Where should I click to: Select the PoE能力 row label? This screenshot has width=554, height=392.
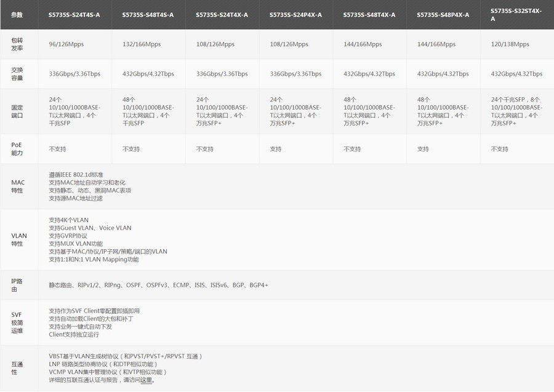[17, 149]
